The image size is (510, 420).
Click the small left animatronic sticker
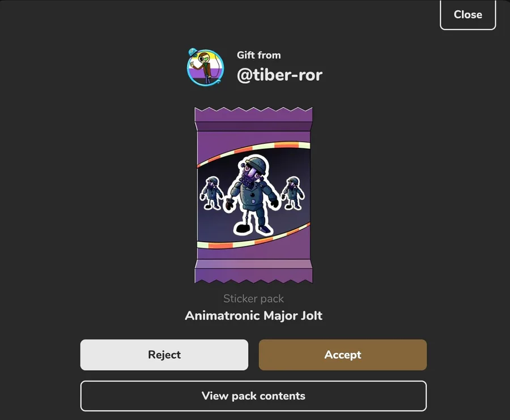(212, 193)
